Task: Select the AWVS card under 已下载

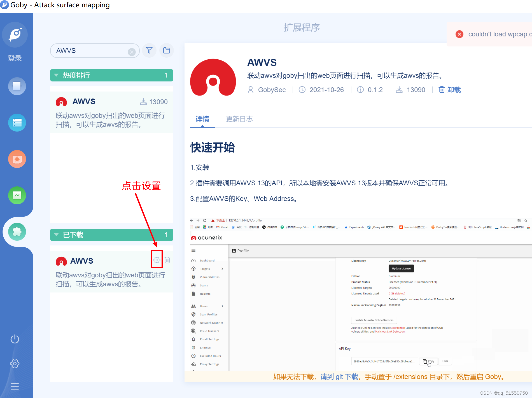Action: (x=112, y=272)
